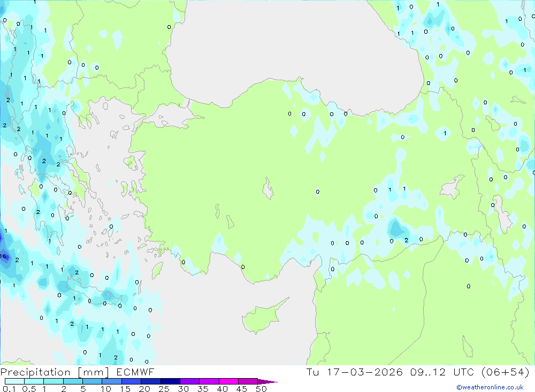
Task: Click the 30–35 mm purple legend box
Action: click(190, 381)
